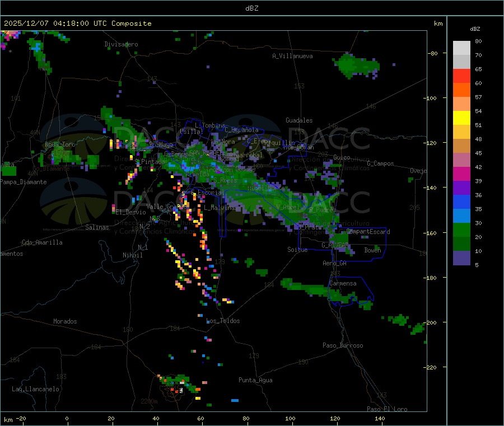Click the C_Española label
The height and width of the screenshot is (426, 504).
[x=242, y=130]
